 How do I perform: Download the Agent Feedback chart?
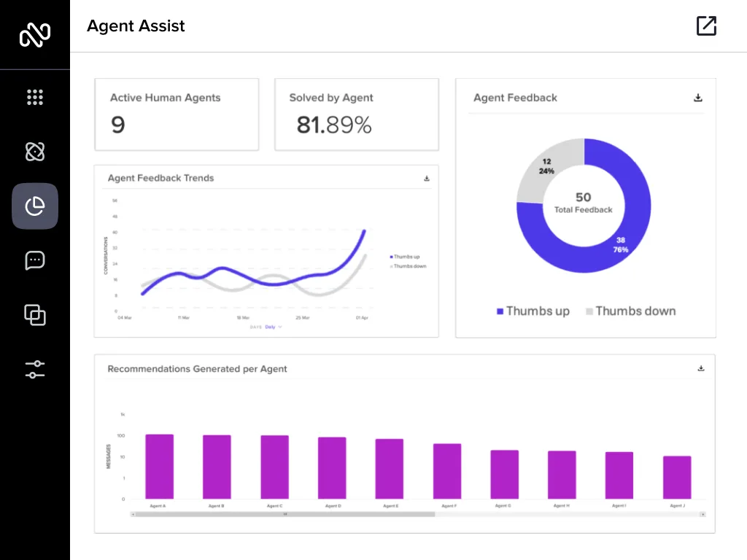[x=697, y=98]
